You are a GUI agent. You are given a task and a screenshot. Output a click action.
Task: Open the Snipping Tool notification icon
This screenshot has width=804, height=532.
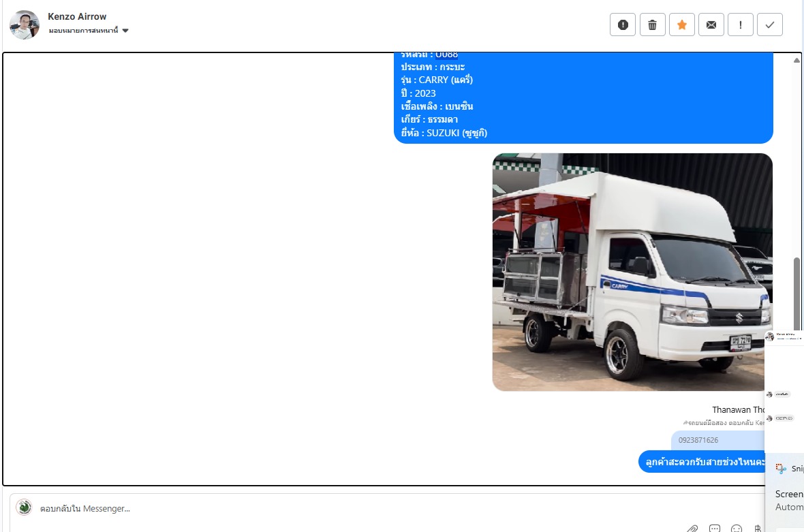[x=781, y=468]
